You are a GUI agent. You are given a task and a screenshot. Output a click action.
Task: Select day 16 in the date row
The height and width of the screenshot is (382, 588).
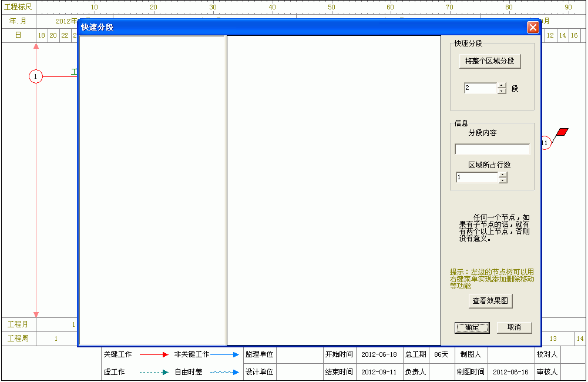tap(574, 35)
